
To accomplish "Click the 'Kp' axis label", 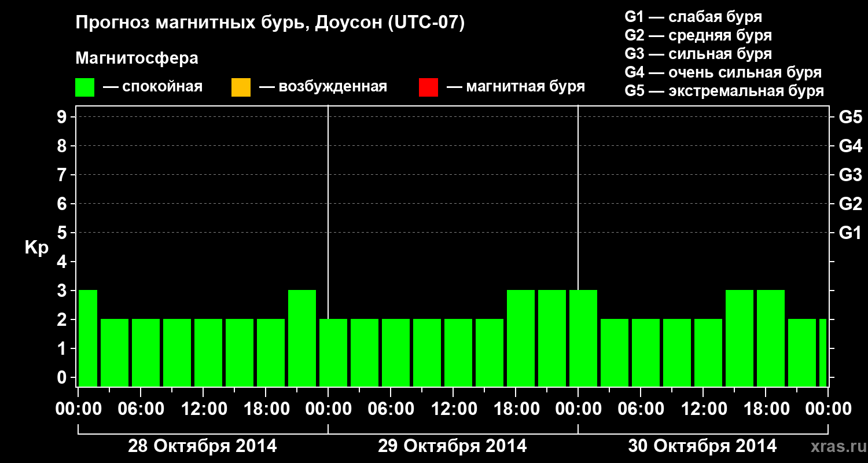I will [x=36, y=248].
